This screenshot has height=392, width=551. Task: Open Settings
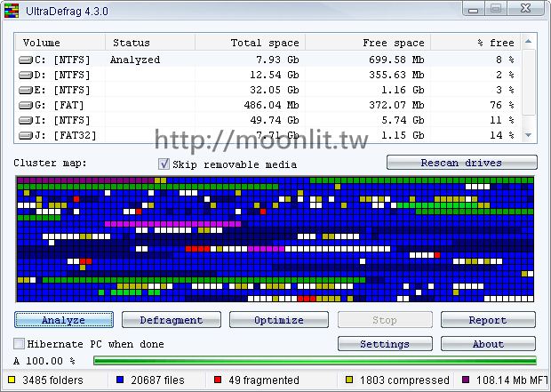pos(385,343)
